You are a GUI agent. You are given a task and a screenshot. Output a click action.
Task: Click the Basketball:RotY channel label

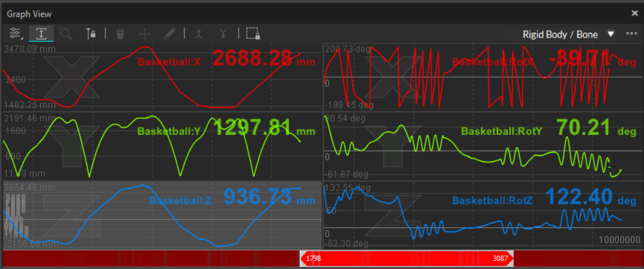tap(501, 131)
